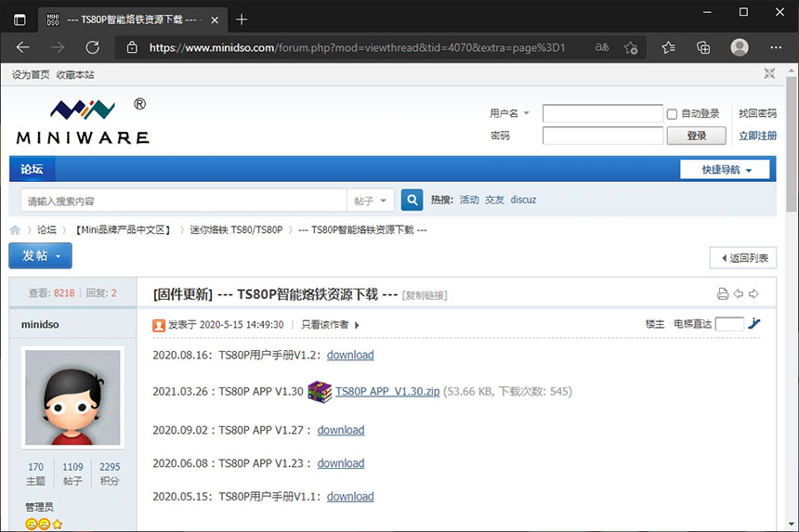Add this page to favorites star icon
Image resolution: width=799 pixels, height=532 pixels.
[631, 48]
